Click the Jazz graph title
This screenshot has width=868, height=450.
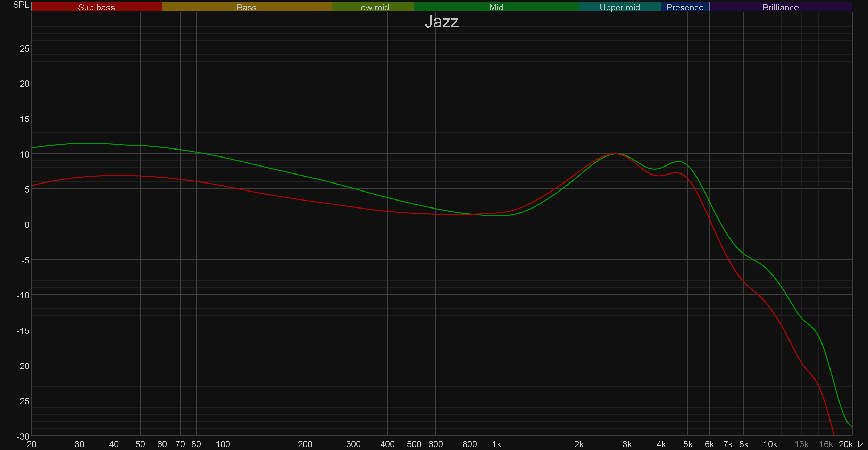pos(442,22)
